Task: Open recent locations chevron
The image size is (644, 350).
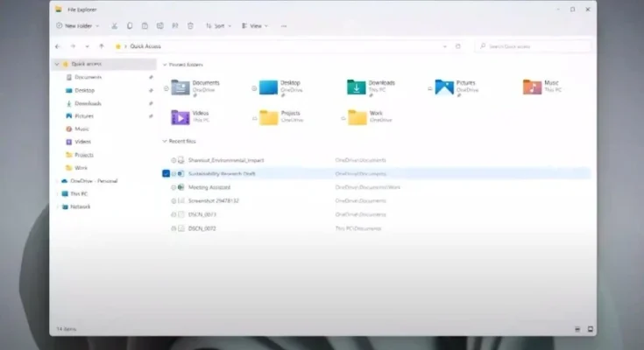Action: coord(87,46)
